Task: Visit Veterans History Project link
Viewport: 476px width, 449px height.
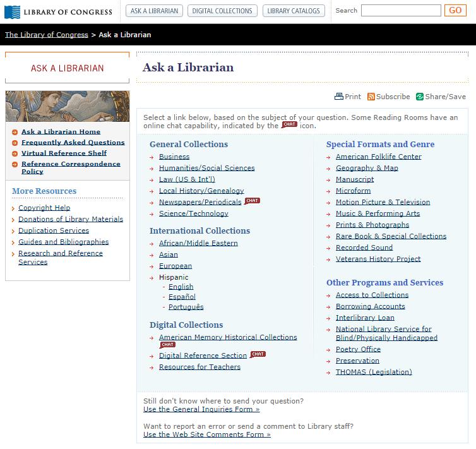Action: coord(378,259)
